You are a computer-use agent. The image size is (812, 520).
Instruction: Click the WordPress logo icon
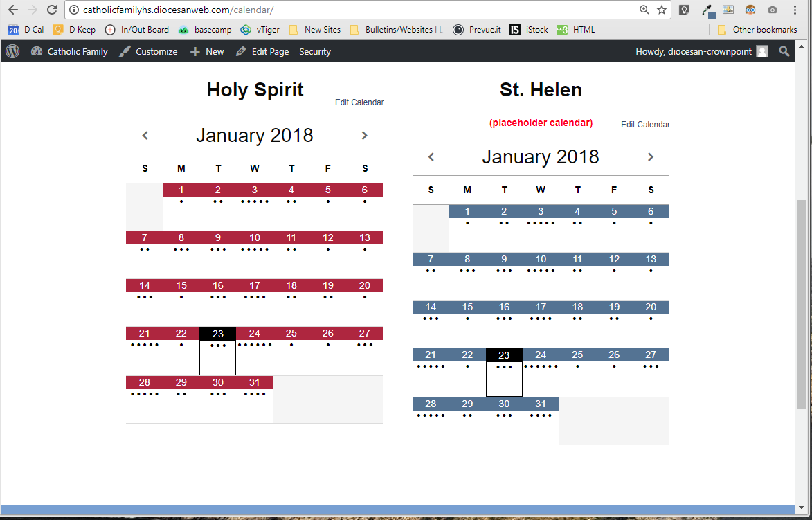pyautogui.click(x=12, y=51)
